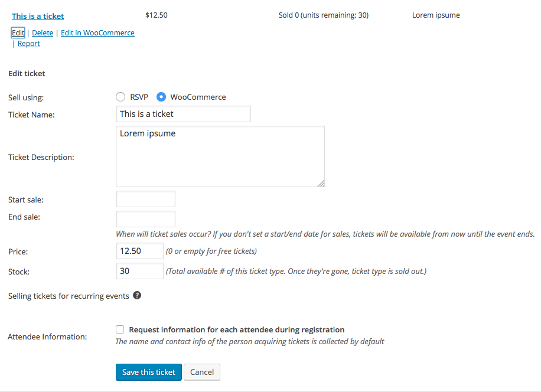Click the 'Selling tickets for recurring events' text
541x392 pixels.
pyautogui.click(x=69, y=296)
